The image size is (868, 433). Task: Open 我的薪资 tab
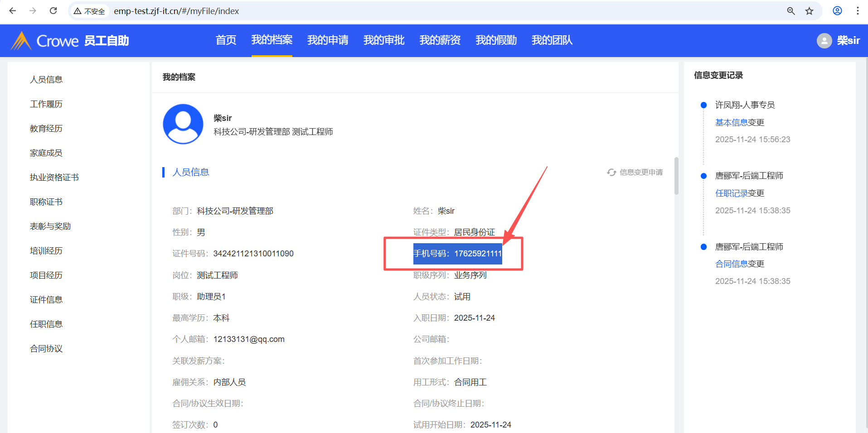tap(440, 40)
